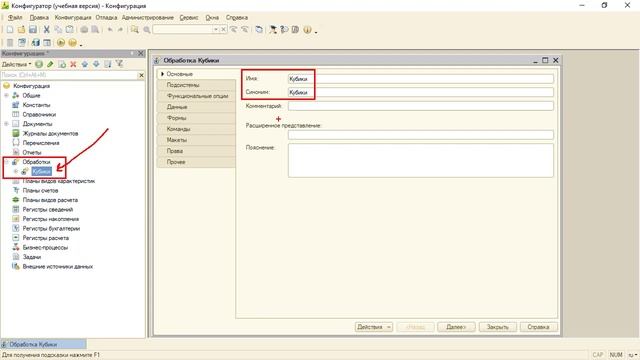
Task: Open the Файл menu
Action: (x=15, y=18)
